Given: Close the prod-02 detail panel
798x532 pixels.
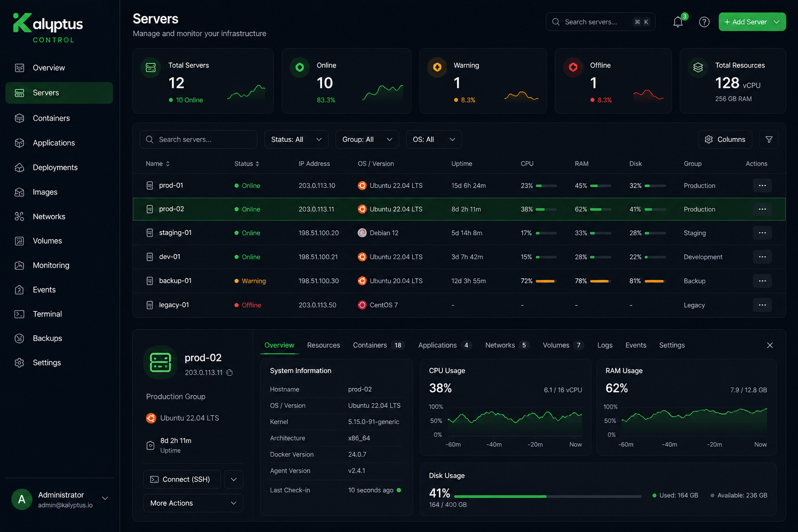Looking at the screenshot, I should pos(770,345).
